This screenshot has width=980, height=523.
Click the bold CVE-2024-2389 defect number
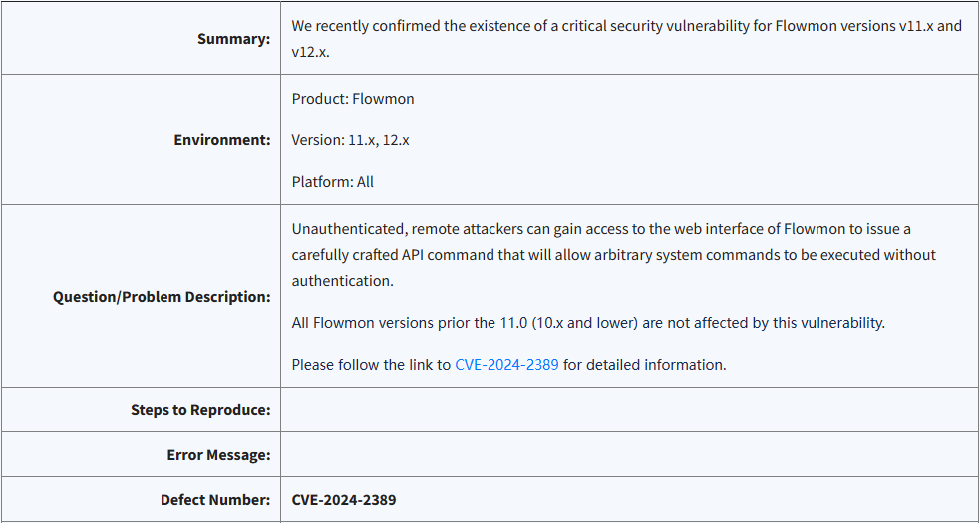click(x=344, y=500)
